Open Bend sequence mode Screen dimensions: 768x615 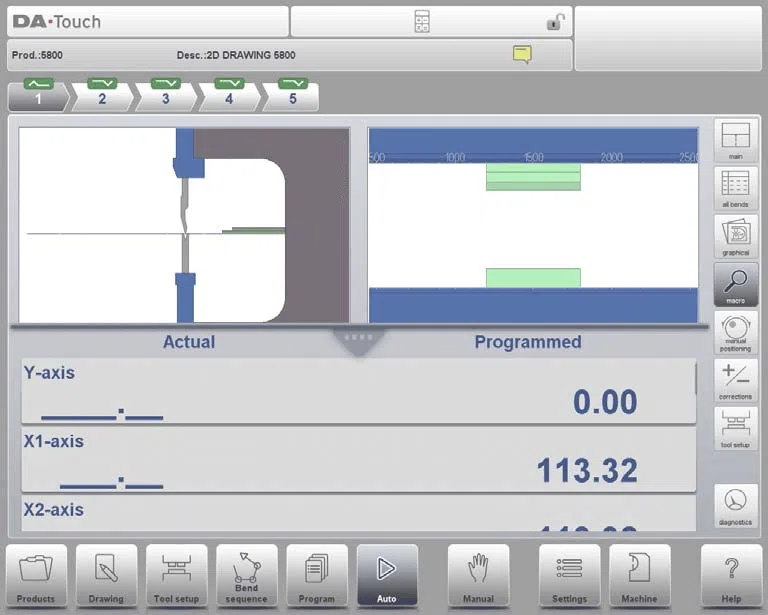[246, 575]
